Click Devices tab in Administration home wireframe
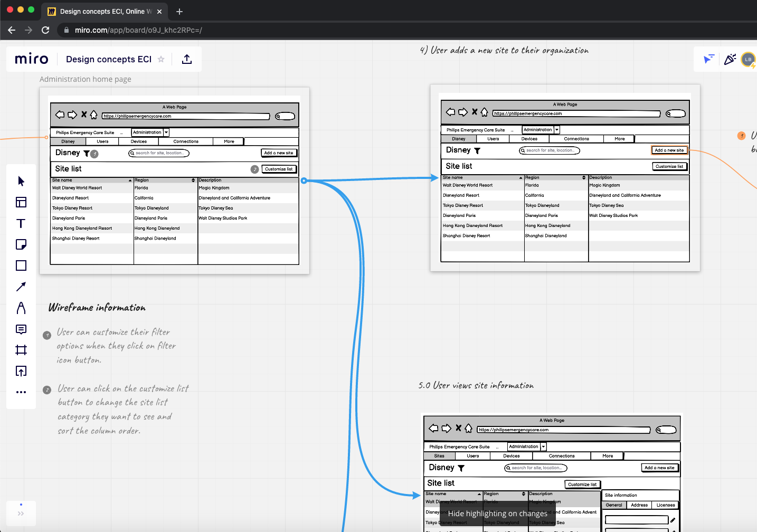The height and width of the screenshot is (532, 757). 139,141
